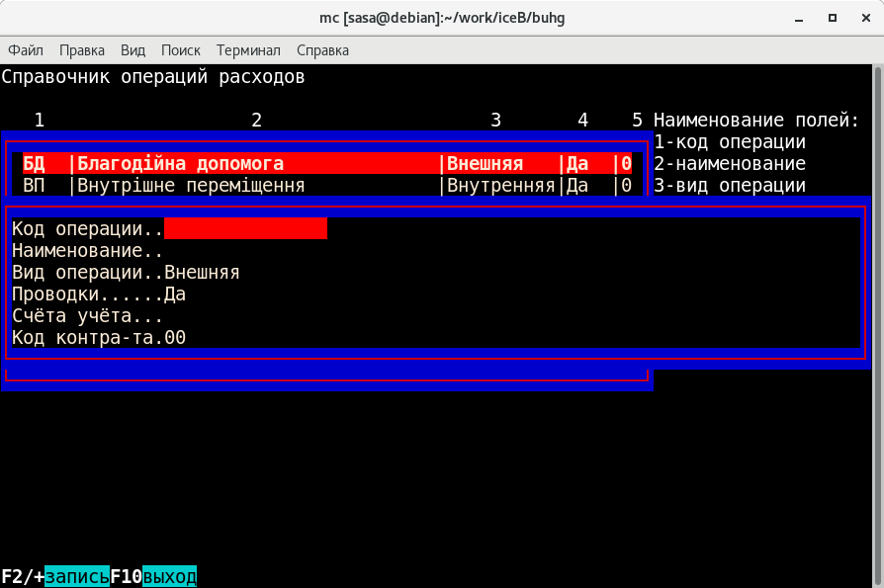Select the Благодійна допомога row
Viewport: 884px width, 588px height.
tap(180, 164)
